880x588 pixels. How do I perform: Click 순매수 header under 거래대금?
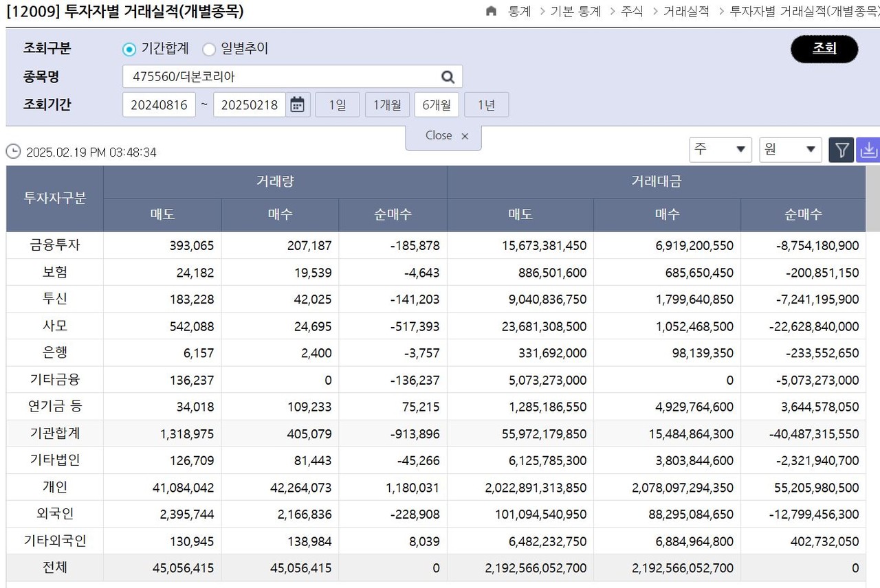pos(803,214)
